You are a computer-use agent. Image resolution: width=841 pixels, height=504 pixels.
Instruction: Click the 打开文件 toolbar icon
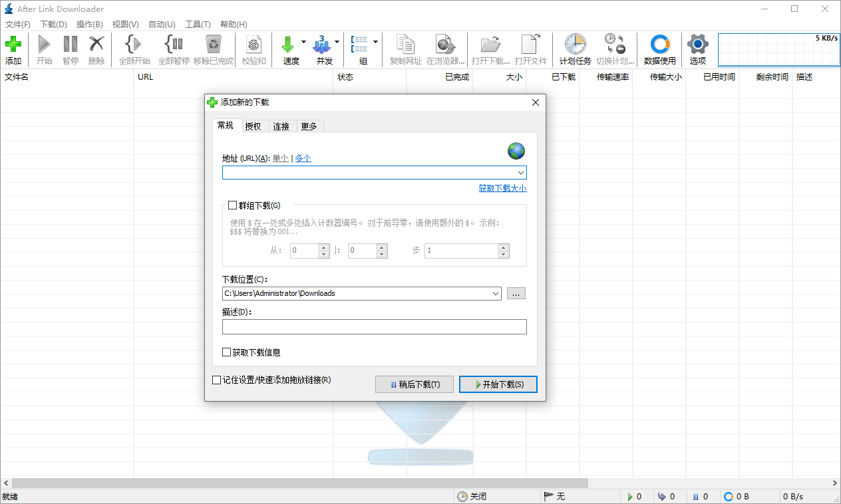click(530, 45)
